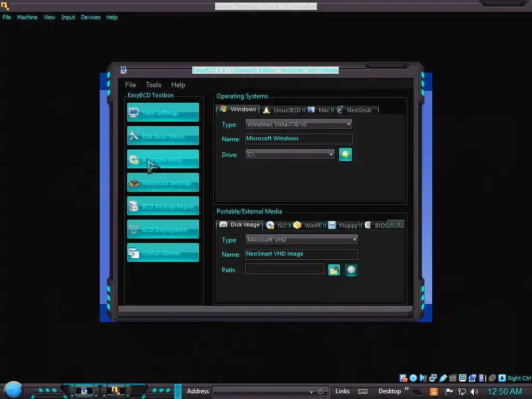
Task: Click VirtualBox optical disk status icon
Action: (413, 378)
